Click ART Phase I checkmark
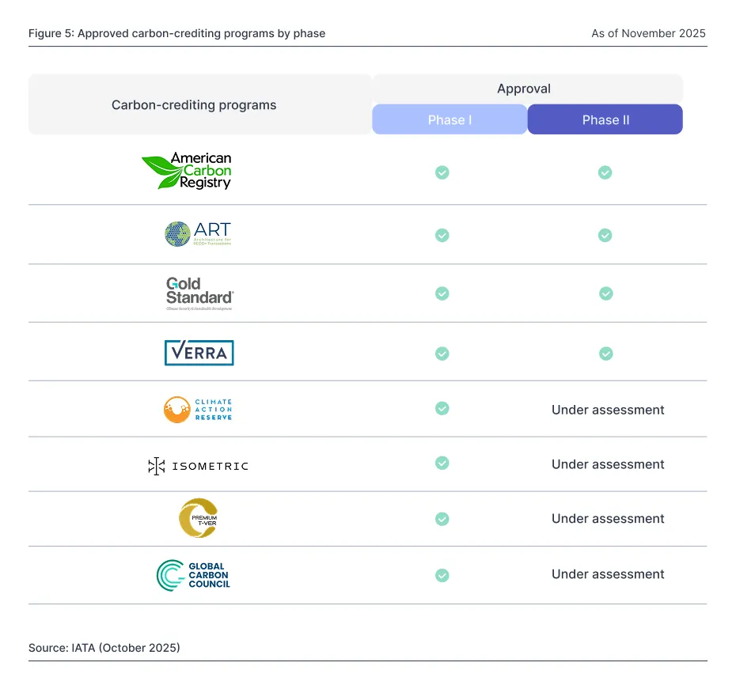The image size is (736, 700). (442, 235)
